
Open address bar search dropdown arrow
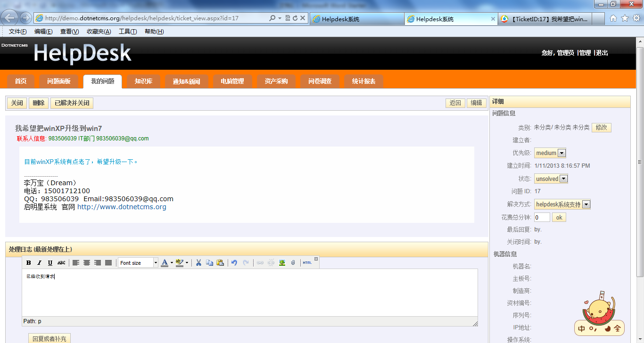(280, 18)
